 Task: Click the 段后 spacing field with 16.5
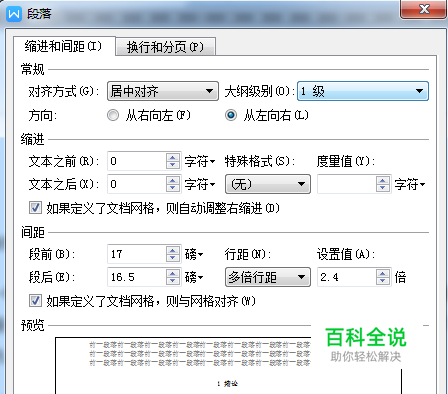pyautogui.click(x=137, y=277)
